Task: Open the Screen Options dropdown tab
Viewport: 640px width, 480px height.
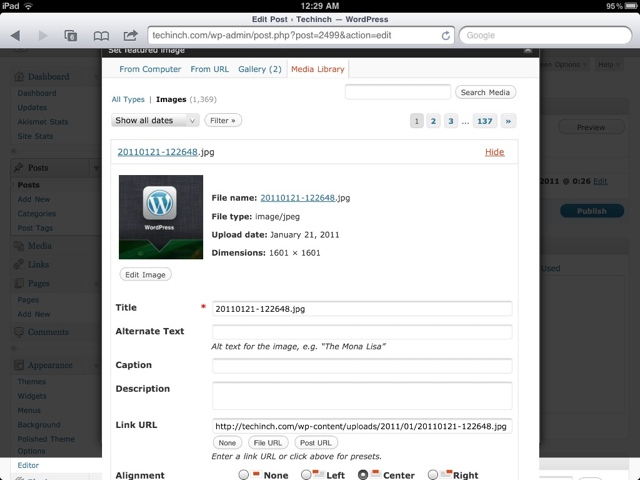Action: 564,64
